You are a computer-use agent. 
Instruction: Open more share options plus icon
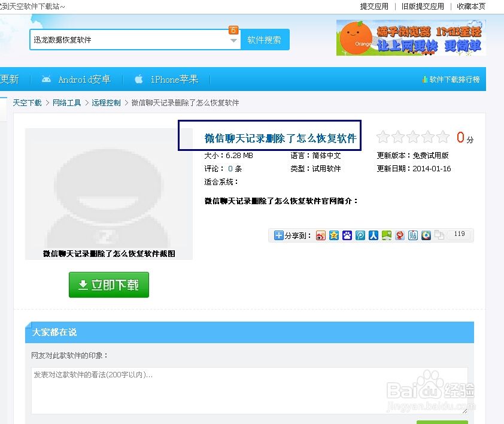coord(278,235)
